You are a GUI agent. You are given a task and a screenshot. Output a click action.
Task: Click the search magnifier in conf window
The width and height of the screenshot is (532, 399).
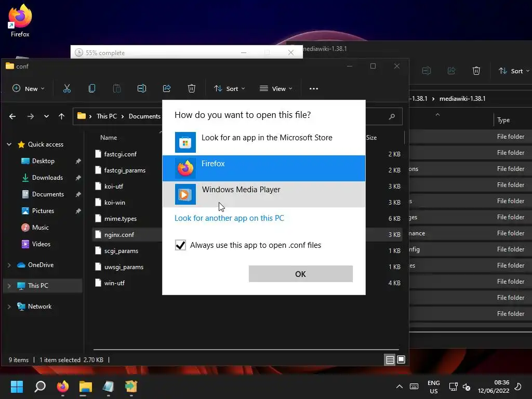coord(392,116)
